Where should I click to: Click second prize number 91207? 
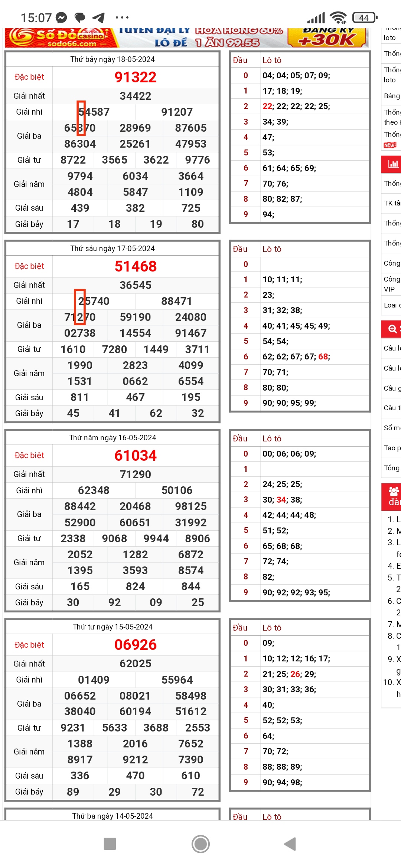pyautogui.click(x=177, y=112)
